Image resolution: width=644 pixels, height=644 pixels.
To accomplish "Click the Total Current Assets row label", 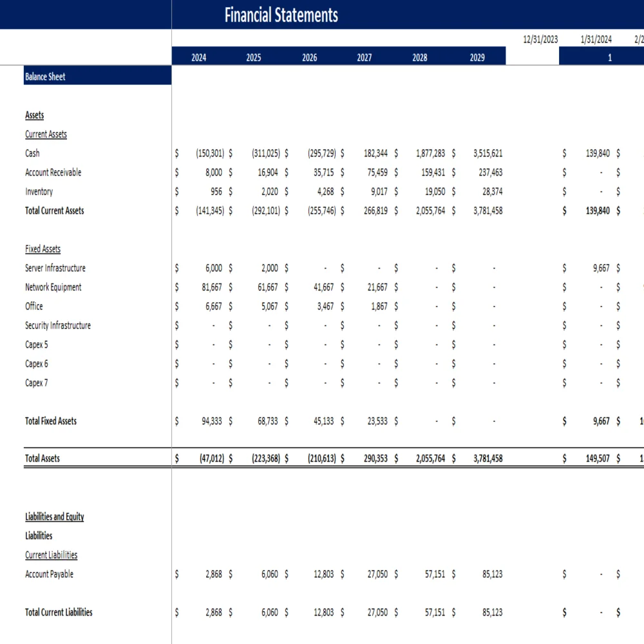I will point(54,211).
